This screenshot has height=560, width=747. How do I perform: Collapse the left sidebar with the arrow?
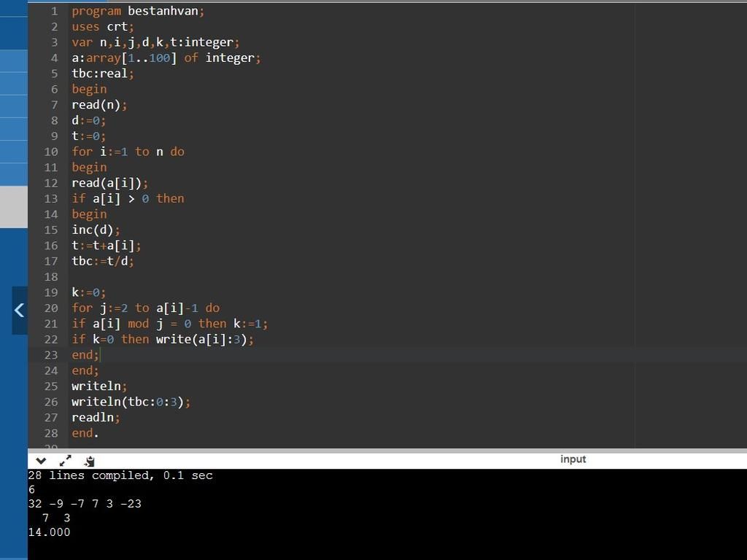click(x=19, y=311)
